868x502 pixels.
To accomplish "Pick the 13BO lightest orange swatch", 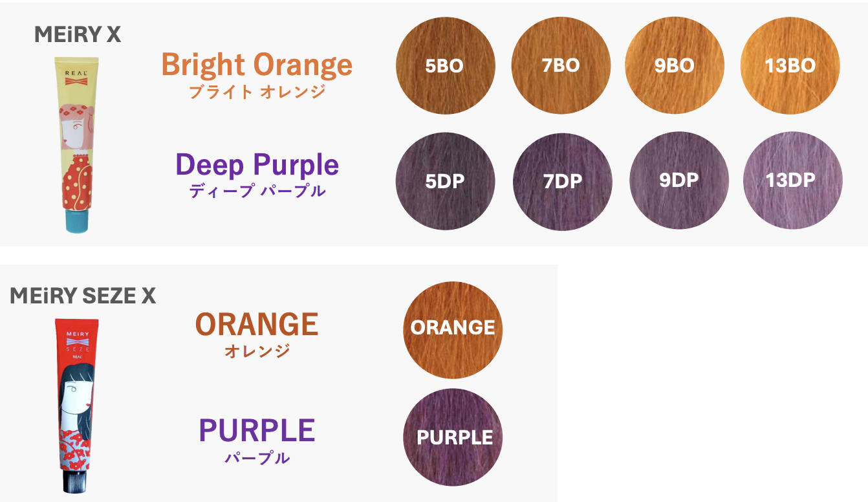I will coord(790,66).
